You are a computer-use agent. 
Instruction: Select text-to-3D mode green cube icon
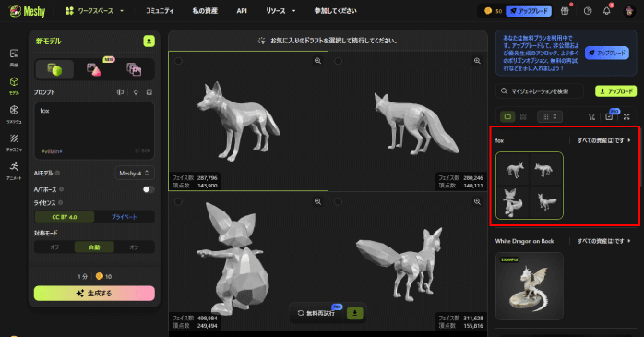pos(54,69)
